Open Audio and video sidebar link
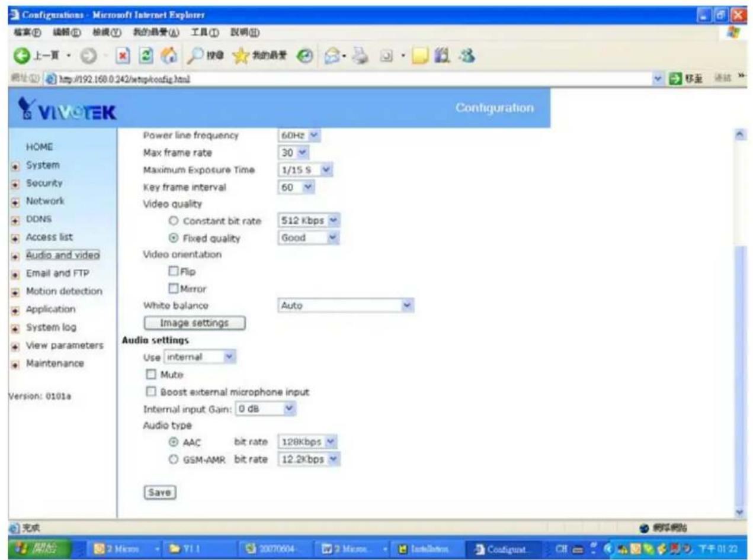Viewport: 753px width, 560px height. pos(62,256)
